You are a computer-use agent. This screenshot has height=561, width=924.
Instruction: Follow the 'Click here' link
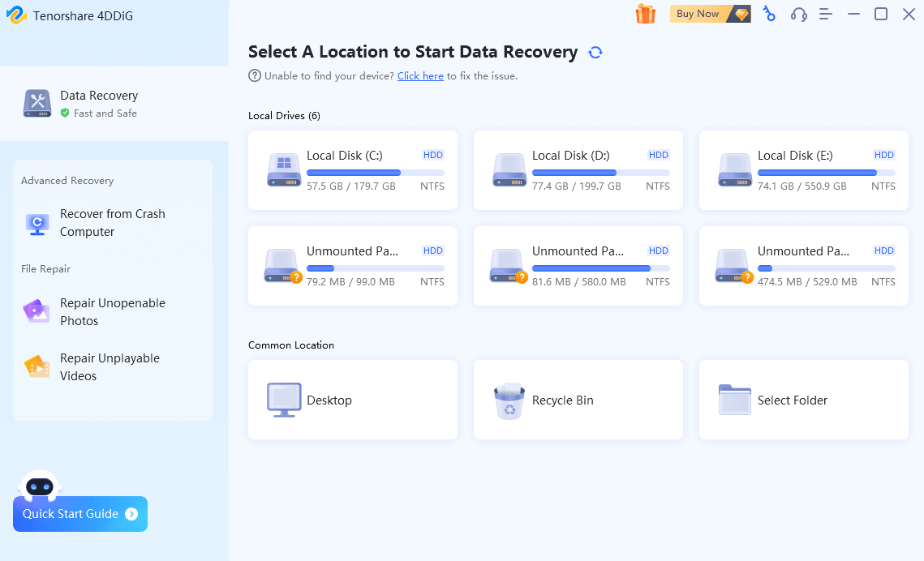(420, 76)
